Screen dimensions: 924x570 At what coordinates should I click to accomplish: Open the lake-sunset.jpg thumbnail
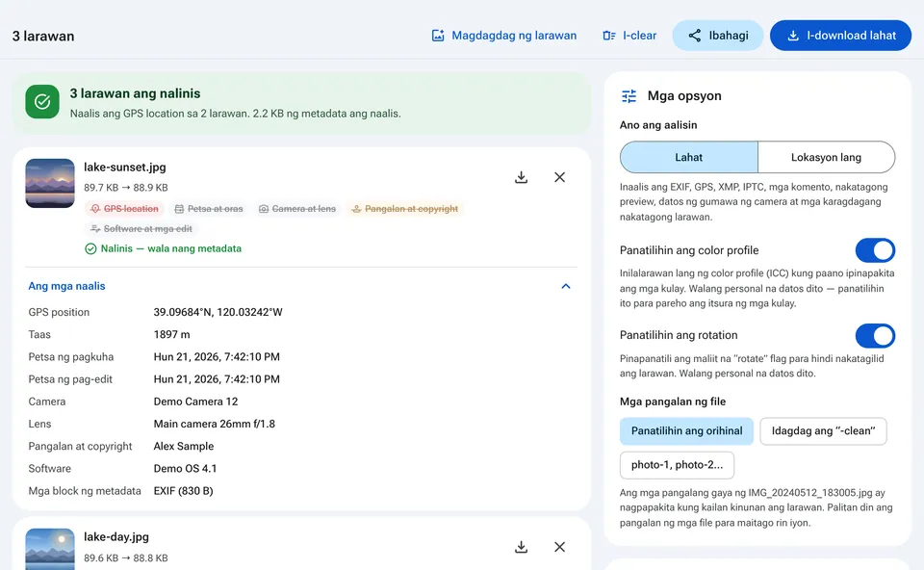(x=50, y=183)
